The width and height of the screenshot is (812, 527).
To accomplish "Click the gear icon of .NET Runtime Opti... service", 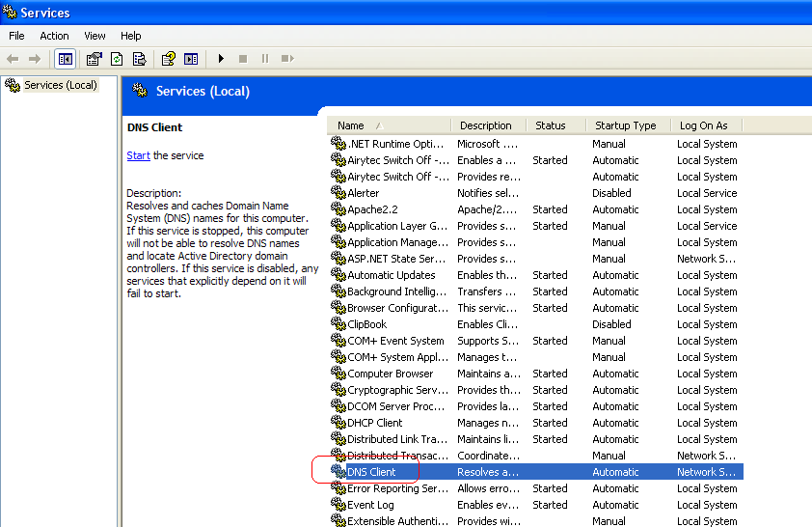I will [338, 143].
